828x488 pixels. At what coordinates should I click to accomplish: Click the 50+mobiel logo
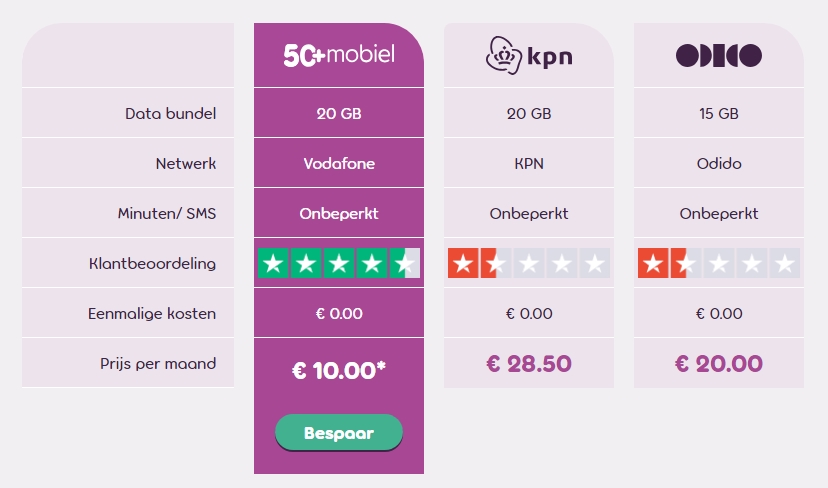338,55
